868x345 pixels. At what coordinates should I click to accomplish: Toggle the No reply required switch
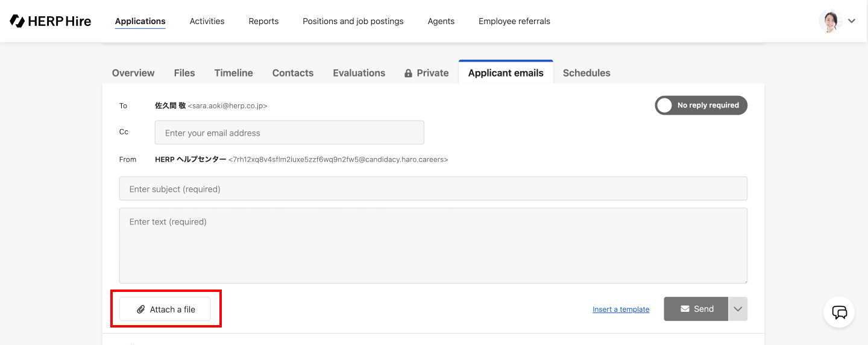(700, 105)
